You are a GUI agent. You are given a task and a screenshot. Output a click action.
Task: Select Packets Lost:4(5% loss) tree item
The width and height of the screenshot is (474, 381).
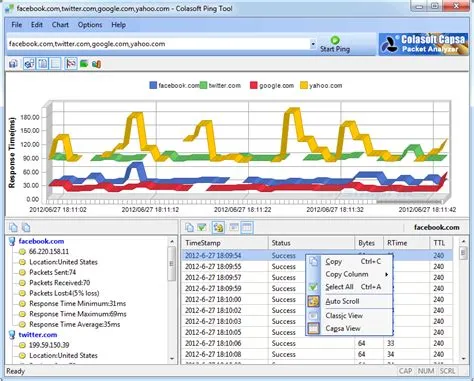point(64,293)
